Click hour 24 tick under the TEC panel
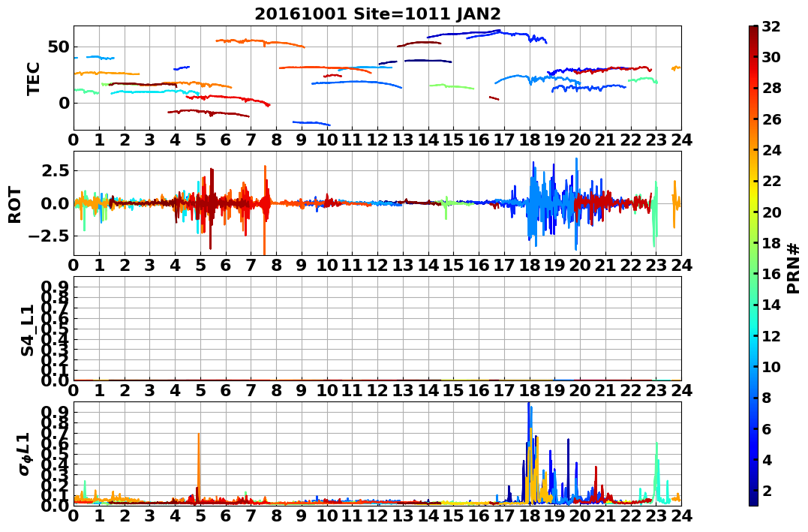The height and width of the screenshot is (532, 808). 681,140
